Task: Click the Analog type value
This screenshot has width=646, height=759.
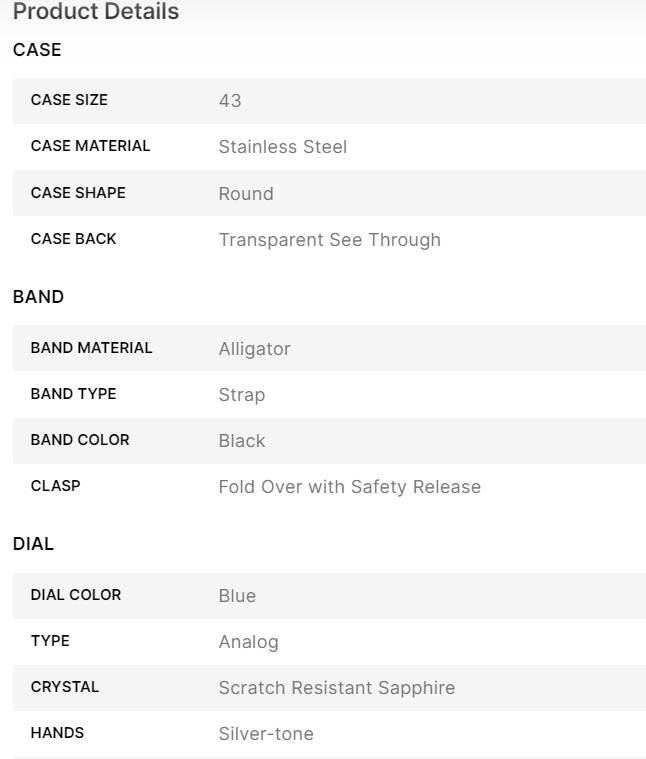Action: (x=248, y=642)
